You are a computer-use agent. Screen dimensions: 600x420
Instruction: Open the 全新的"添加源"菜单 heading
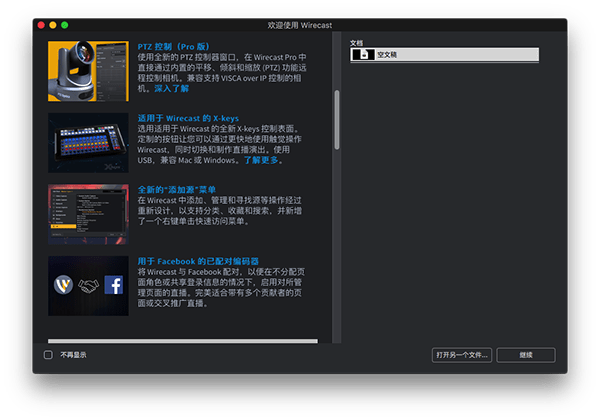tap(176, 190)
